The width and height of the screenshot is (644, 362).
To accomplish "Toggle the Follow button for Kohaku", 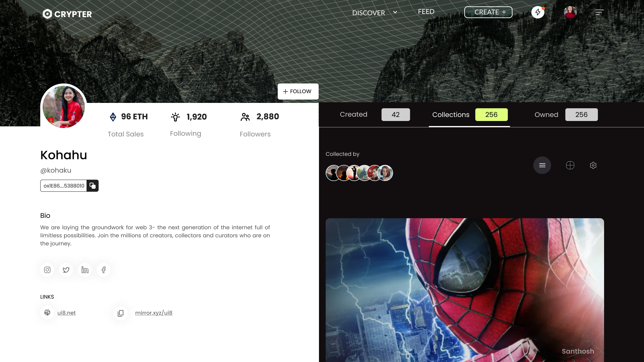I will 297,91.
